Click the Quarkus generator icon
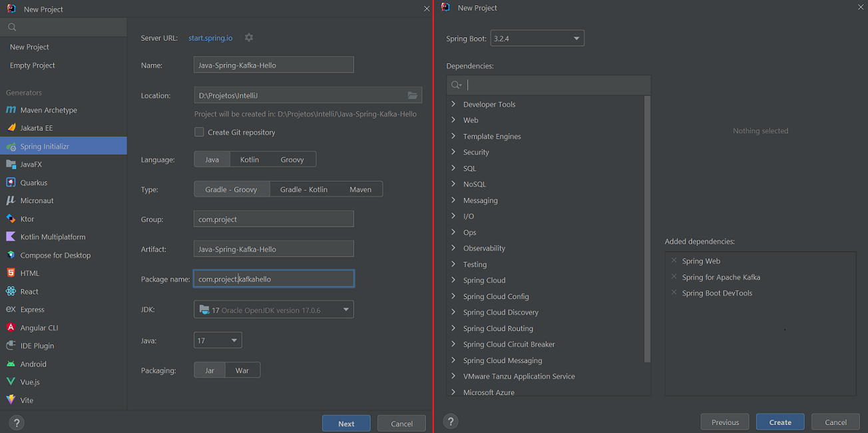868x433 pixels. click(11, 183)
